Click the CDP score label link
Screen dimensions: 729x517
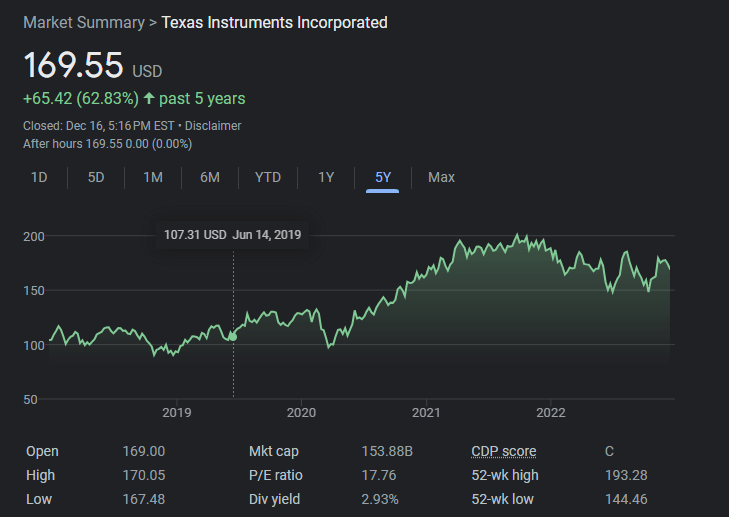(x=504, y=451)
